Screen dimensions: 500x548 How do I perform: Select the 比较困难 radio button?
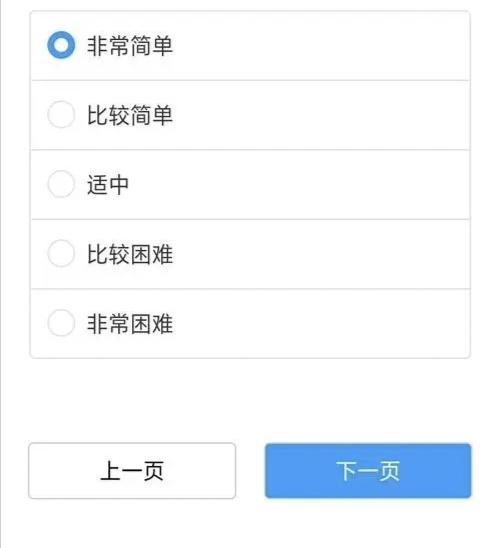[x=61, y=253]
